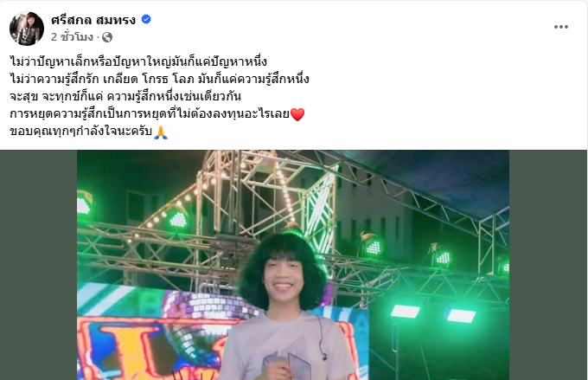Click the red heart emoji
The width and height of the screenshot is (588, 380).
pos(297,114)
